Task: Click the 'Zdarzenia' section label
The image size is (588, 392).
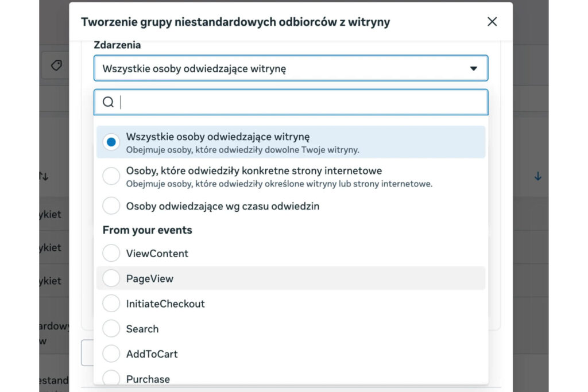Action: pyautogui.click(x=117, y=45)
